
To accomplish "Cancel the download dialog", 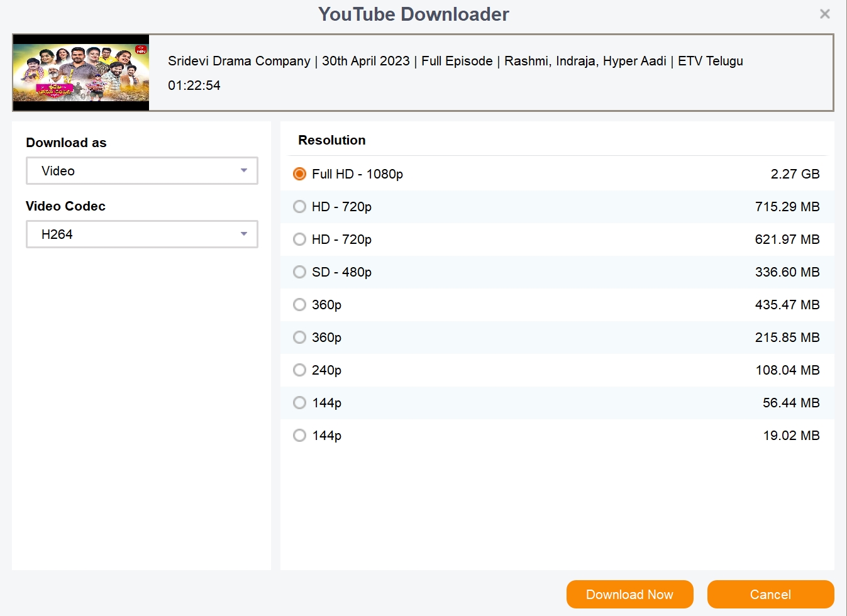I will 771,595.
